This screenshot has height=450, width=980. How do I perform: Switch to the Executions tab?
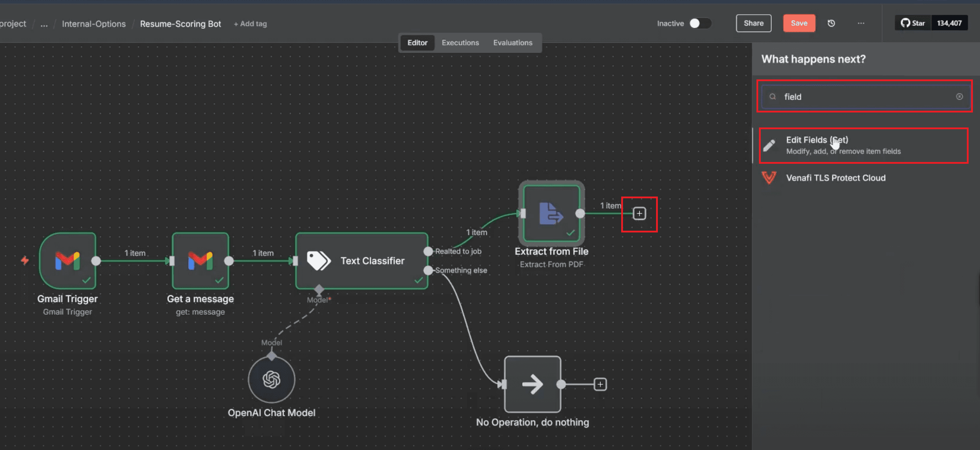click(460, 43)
